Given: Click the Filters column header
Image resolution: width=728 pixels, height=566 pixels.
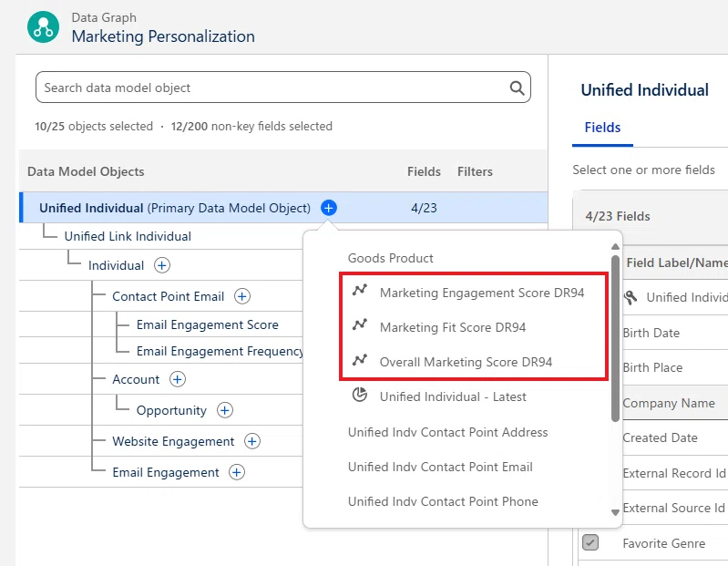Looking at the screenshot, I should point(475,171).
